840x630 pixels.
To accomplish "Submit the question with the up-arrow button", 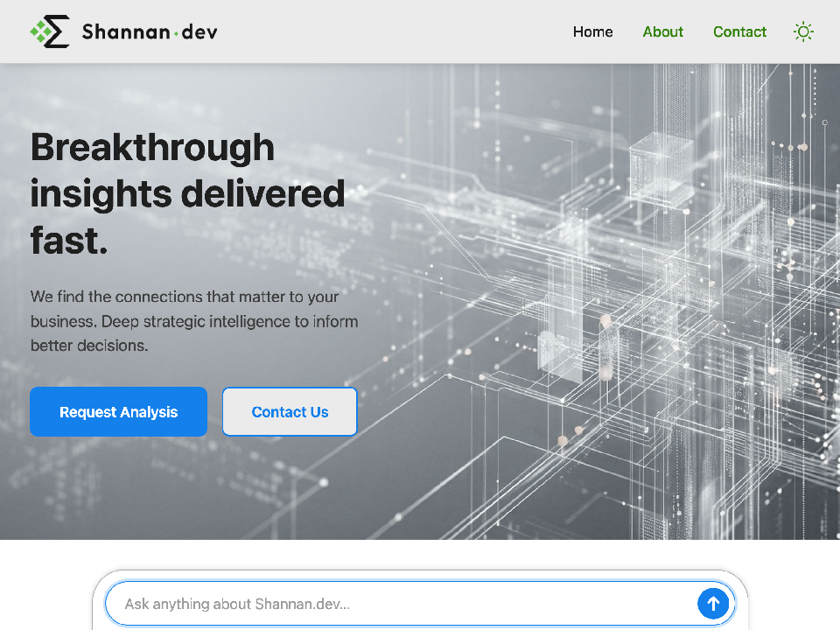I will (713, 604).
